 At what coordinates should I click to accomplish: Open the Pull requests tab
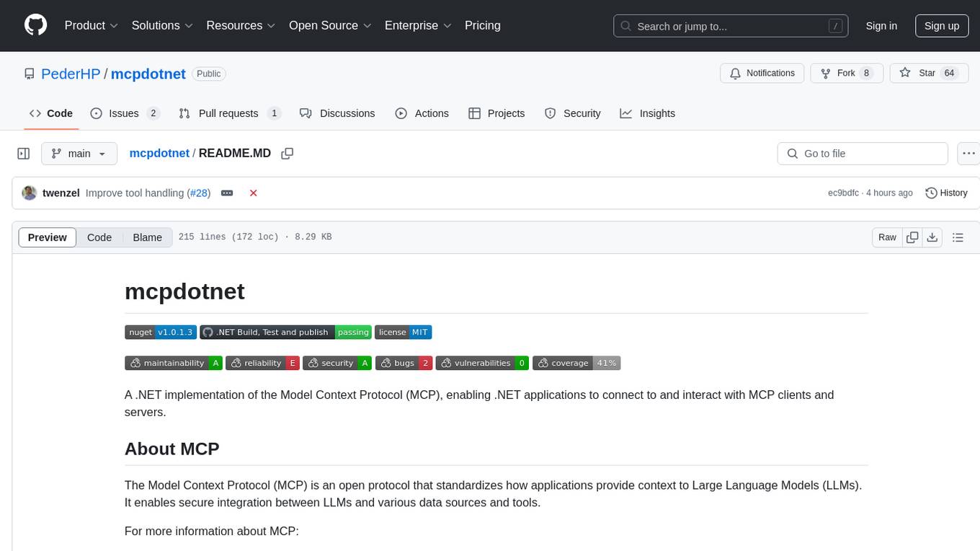coord(229,113)
